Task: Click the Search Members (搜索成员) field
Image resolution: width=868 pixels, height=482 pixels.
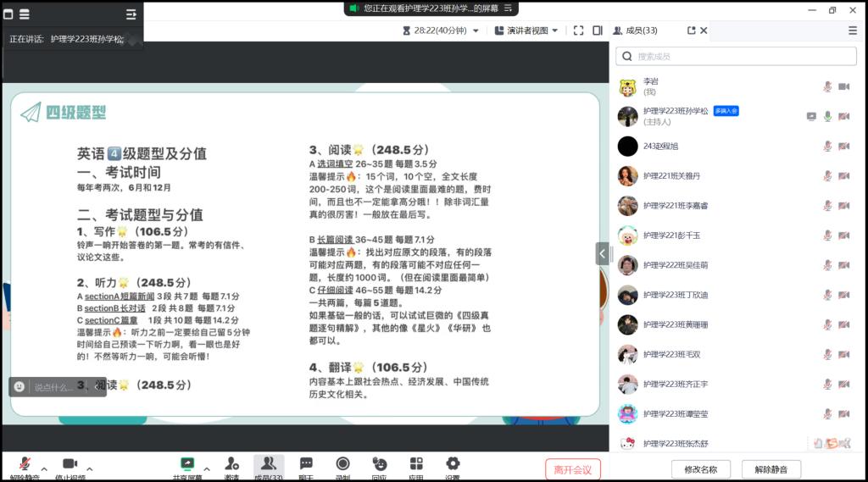Action: pos(736,56)
